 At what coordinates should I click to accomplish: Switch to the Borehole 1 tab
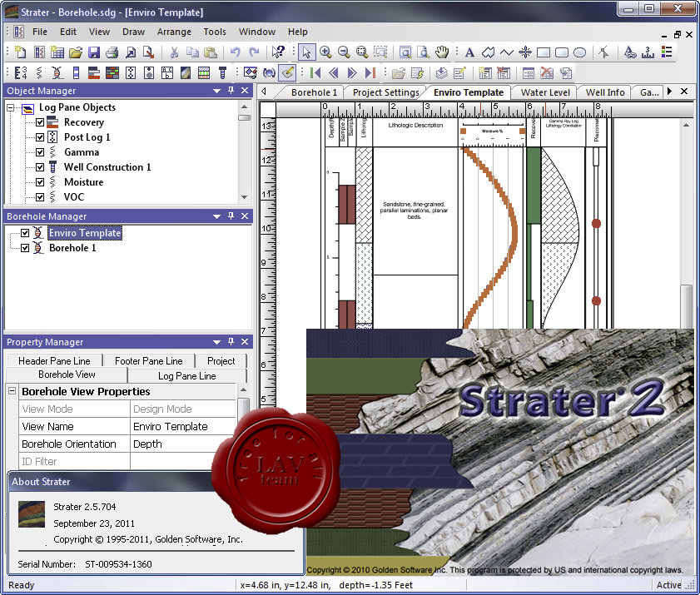click(314, 92)
